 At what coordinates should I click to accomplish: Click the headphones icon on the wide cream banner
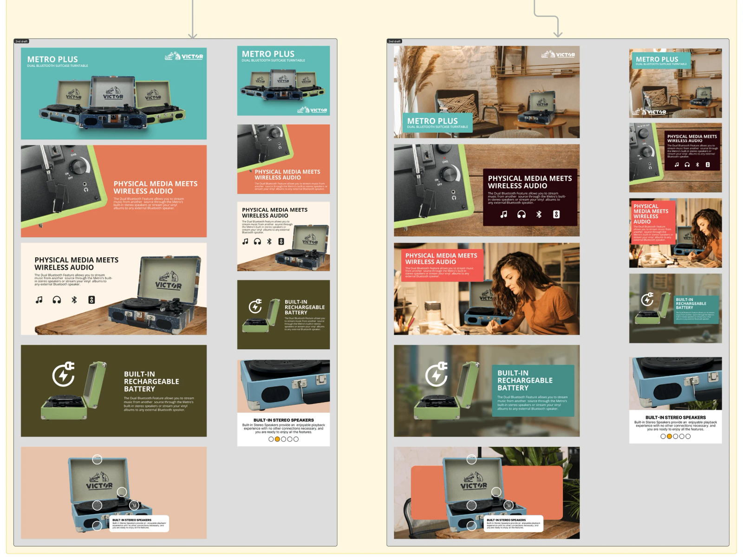click(57, 300)
